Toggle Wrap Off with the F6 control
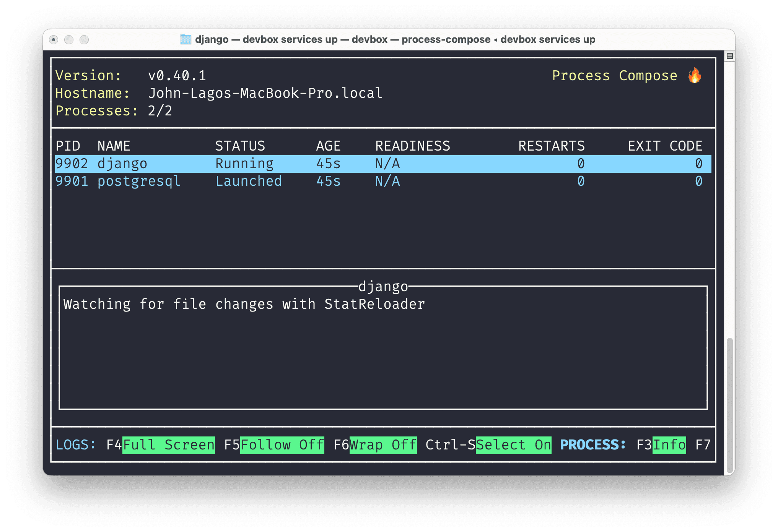778x532 pixels. (x=382, y=445)
